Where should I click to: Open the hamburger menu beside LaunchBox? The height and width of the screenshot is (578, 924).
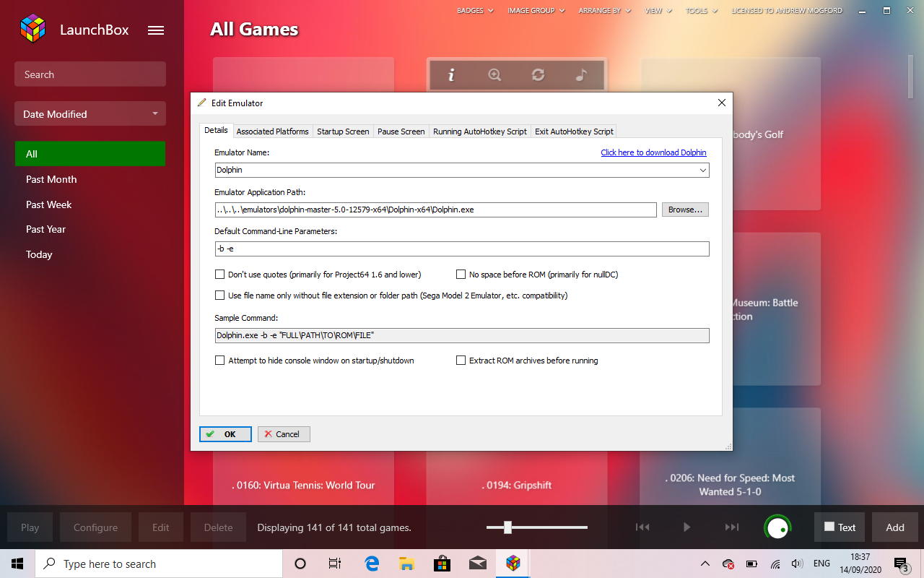click(x=156, y=30)
